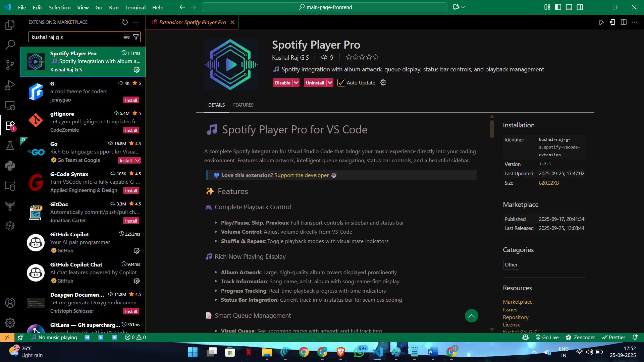Viewport: 644px width, 362px height.
Task: Click the Uninstall button
Action: 315,83
